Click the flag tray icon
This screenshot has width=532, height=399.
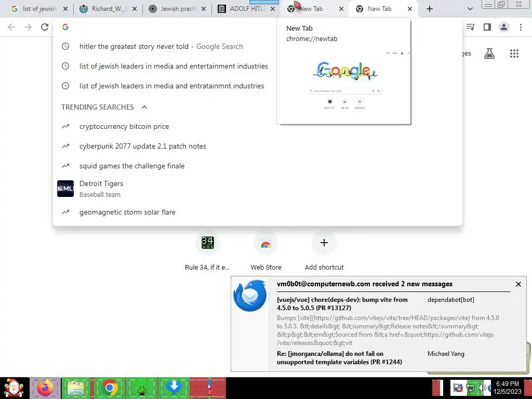pyautogui.click(x=458, y=388)
